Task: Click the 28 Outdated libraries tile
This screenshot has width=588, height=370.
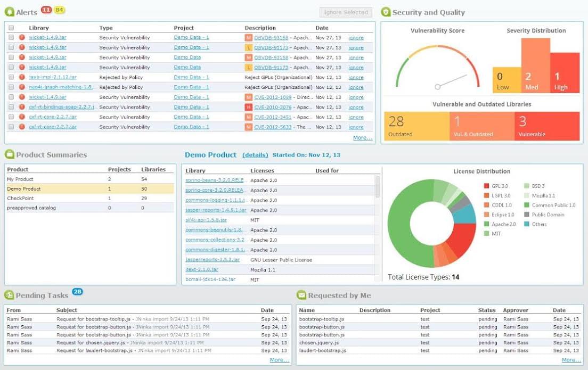Action: click(x=416, y=126)
